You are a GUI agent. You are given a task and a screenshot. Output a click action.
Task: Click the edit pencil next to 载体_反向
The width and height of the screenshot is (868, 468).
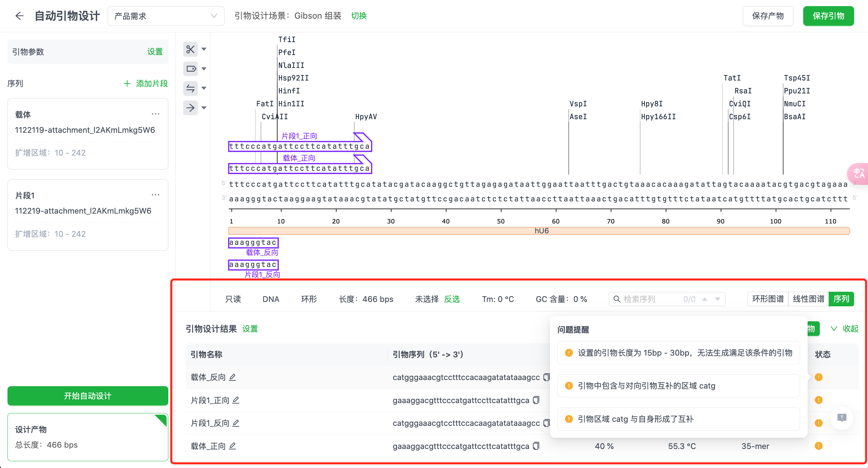232,377
